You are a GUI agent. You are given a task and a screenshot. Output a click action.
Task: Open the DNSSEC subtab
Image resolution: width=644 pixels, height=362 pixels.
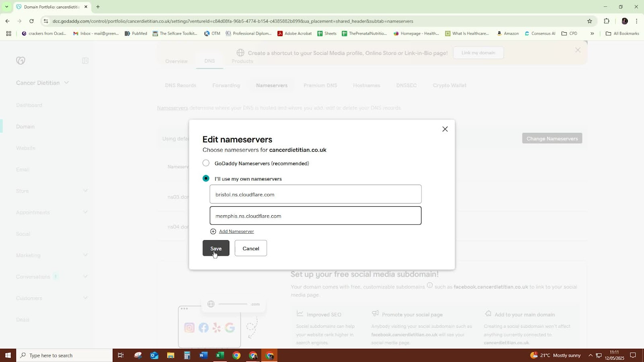[x=407, y=85]
